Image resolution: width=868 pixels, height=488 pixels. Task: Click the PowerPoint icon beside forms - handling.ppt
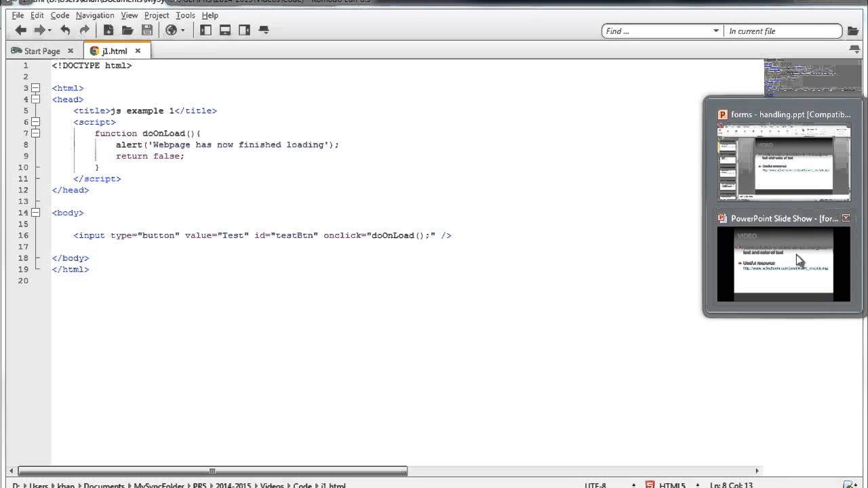pyautogui.click(x=723, y=115)
